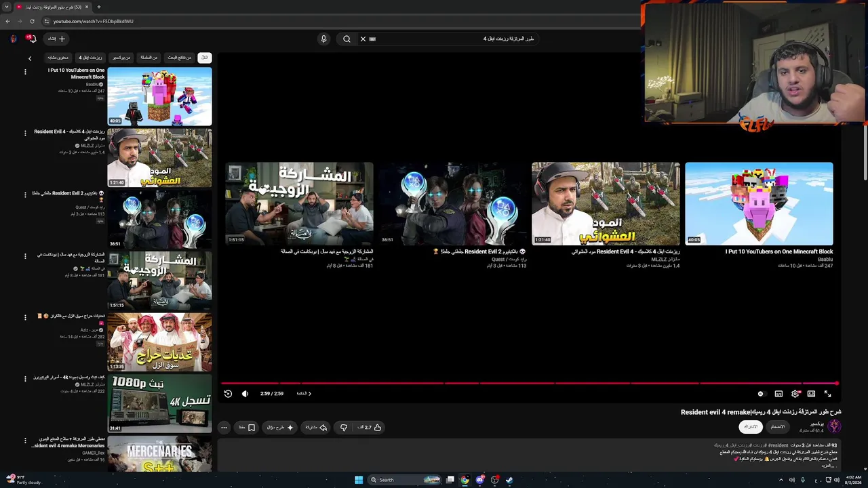Select the 'All' filter chip
The image size is (868, 488).
point(204,58)
